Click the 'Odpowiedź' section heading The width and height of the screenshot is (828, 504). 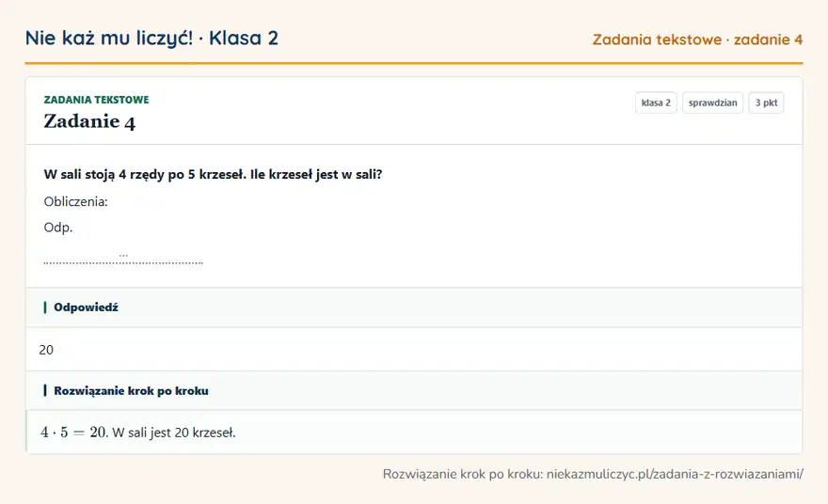[x=86, y=307]
